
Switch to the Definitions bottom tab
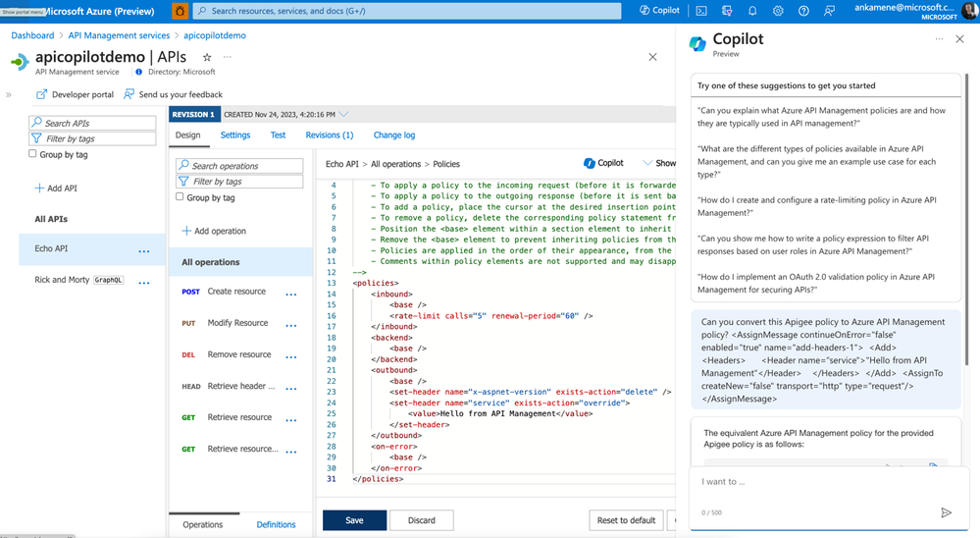coord(276,525)
